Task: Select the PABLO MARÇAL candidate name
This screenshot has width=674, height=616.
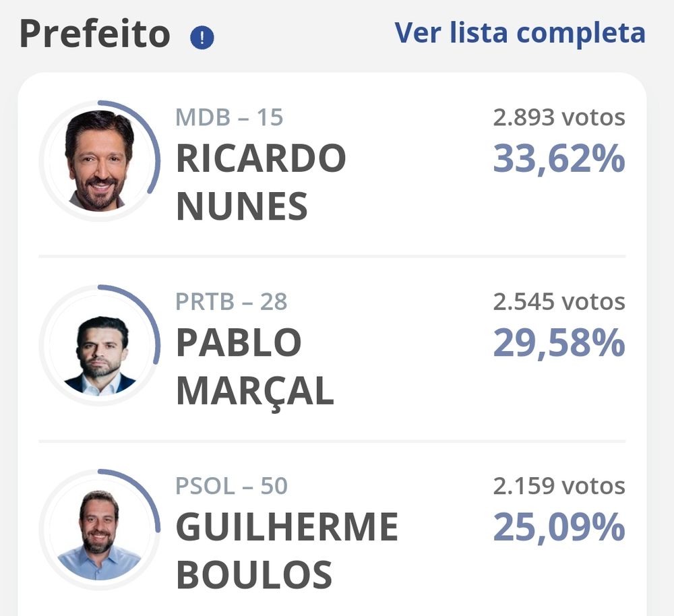Action: [255, 366]
